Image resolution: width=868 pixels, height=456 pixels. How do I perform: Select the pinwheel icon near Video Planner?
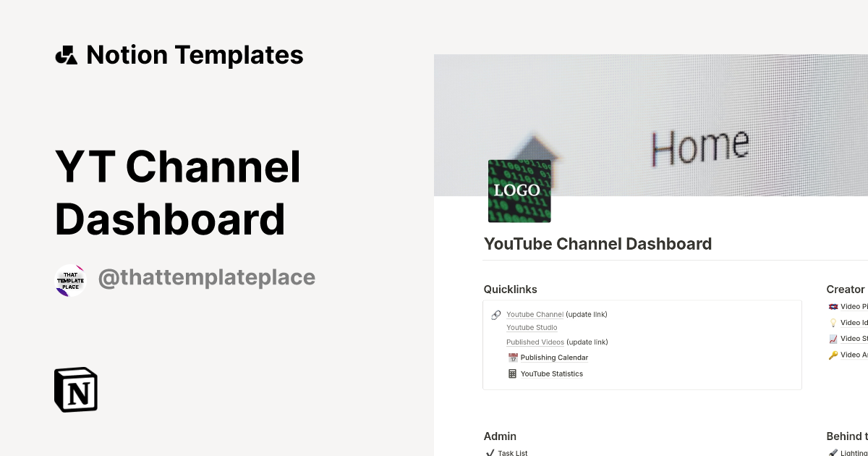pos(833,306)
